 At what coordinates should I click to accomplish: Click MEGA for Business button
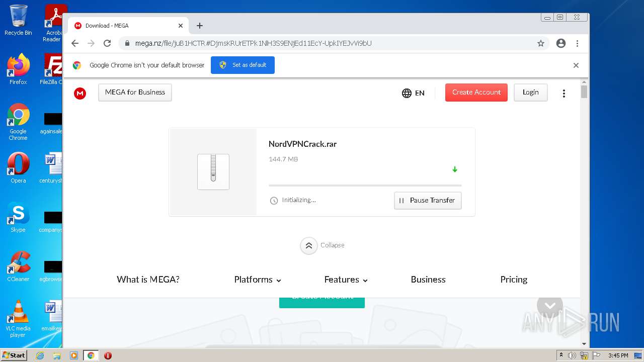click(135, 93)
